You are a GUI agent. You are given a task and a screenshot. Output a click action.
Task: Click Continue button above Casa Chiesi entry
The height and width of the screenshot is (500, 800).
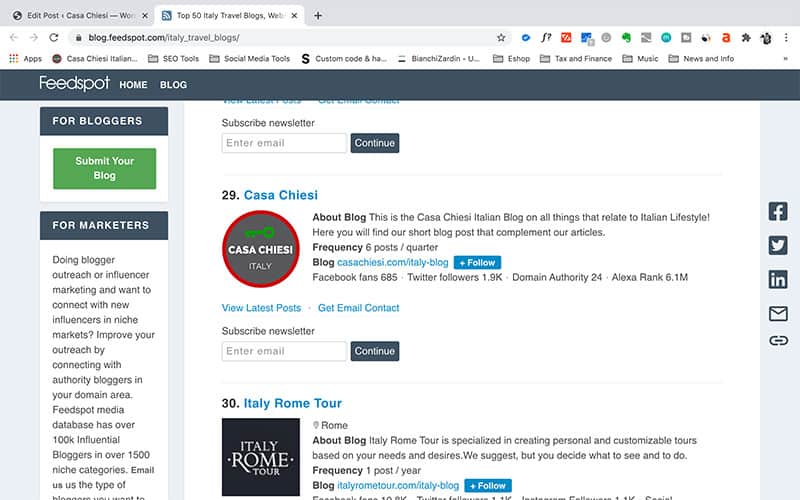(x=374, y=143)
